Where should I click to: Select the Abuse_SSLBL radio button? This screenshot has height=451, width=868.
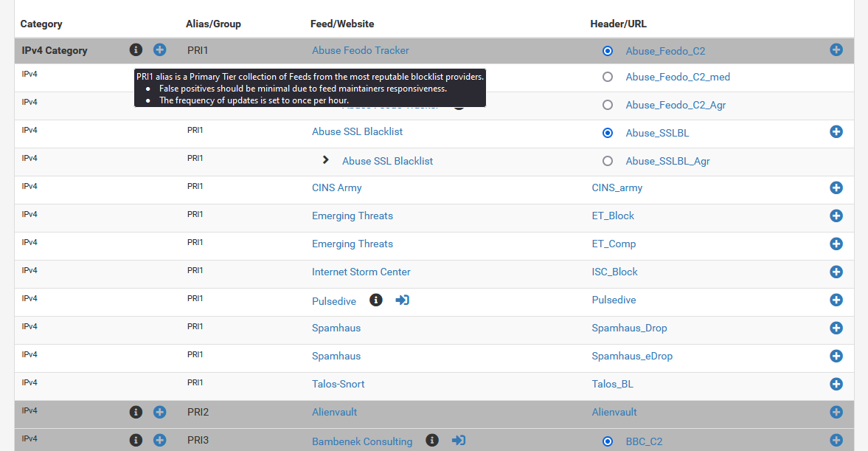(607, 133)
